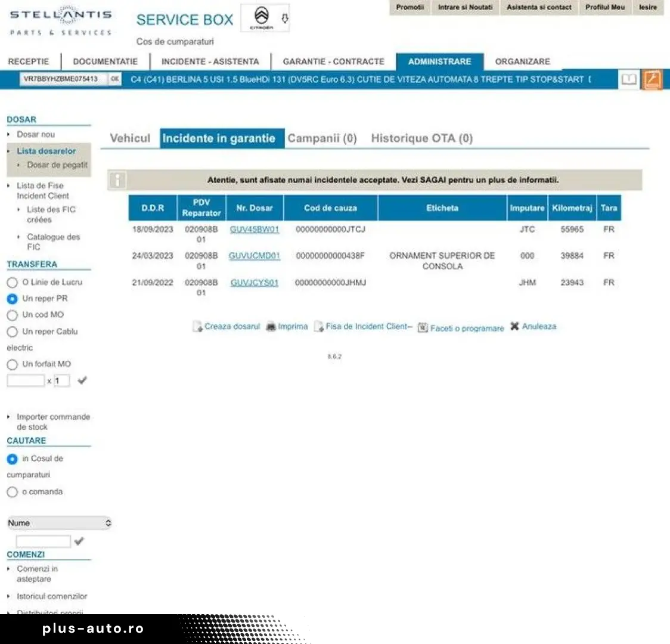This screenshot has height=644, width=670.
Task: Open the RECEPTIE main tab
Action: tap(29, 61)
